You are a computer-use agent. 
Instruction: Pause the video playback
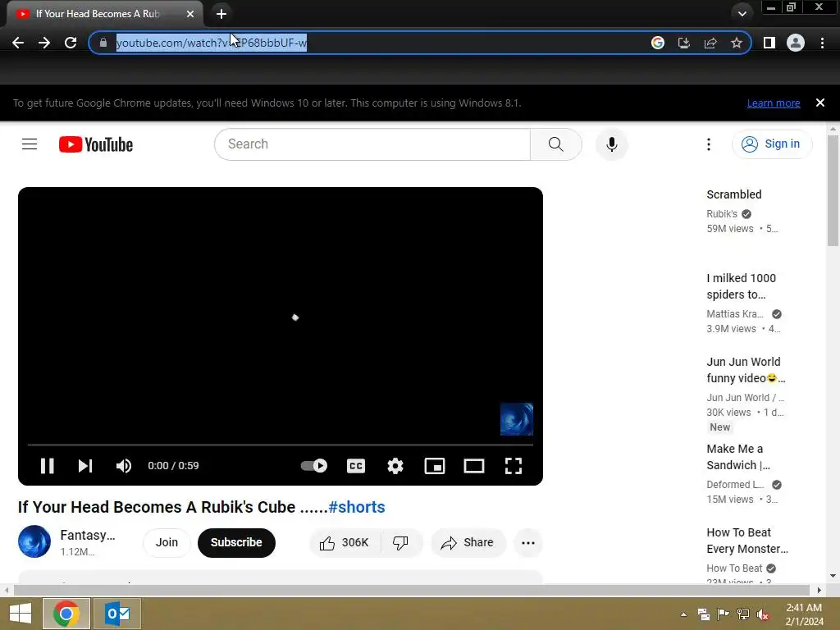47,466
